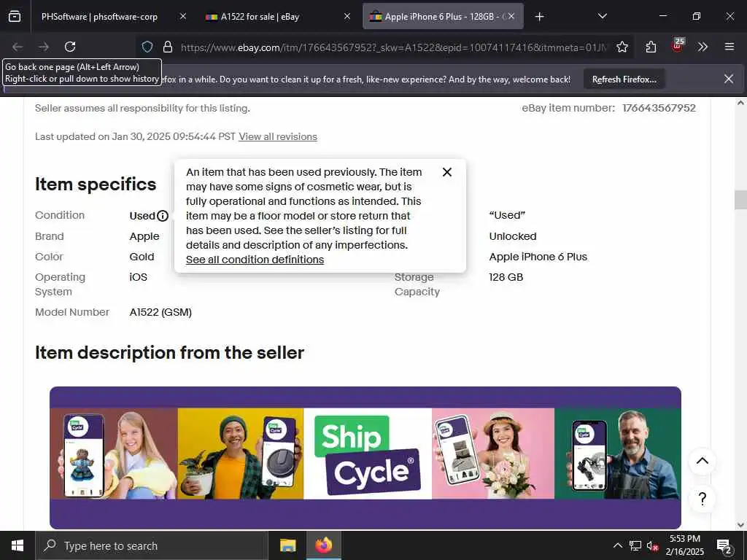Open the clock showing 5:53 PM

click(684, 545)
